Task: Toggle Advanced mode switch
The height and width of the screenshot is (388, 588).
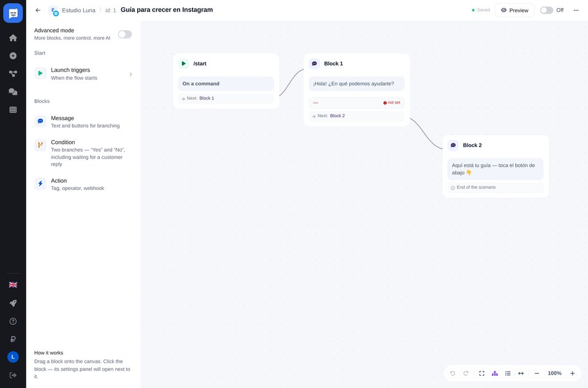Action: click(x=125, y=34)
